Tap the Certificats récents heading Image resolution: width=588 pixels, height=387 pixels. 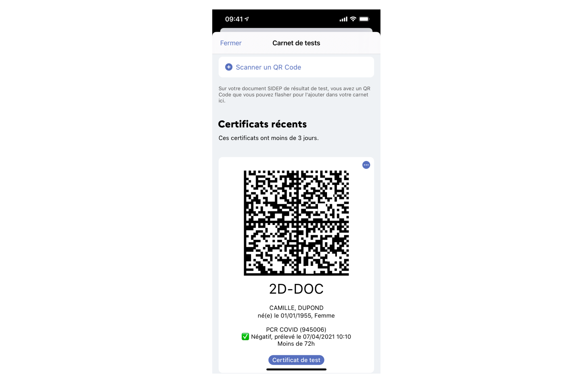pyautogui.click(x=263, y=124)
